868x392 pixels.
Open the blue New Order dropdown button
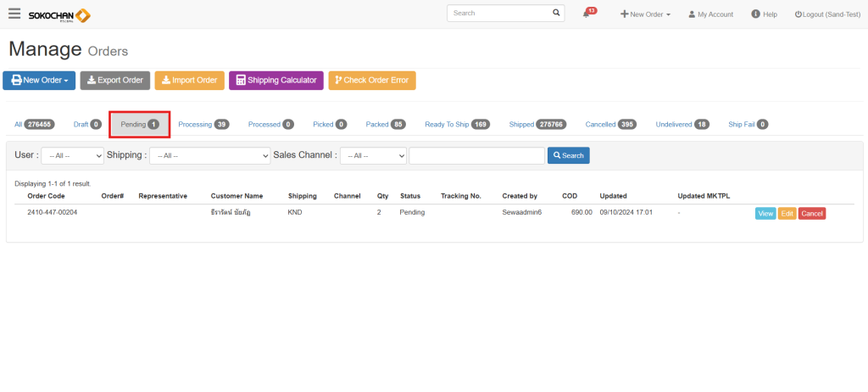[x=39, y=81]
